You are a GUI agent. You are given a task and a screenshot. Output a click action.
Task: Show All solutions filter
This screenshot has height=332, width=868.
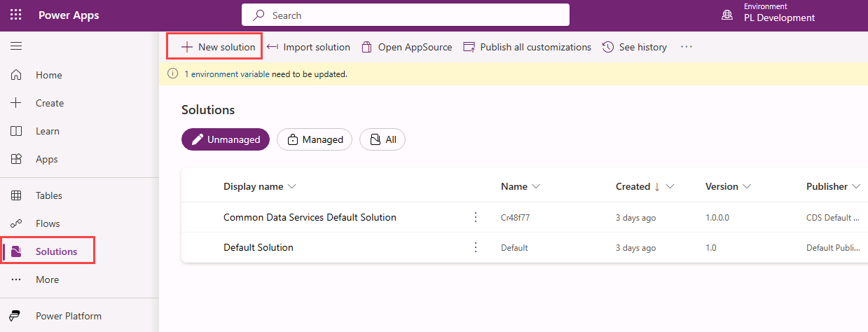coord(383,139)
